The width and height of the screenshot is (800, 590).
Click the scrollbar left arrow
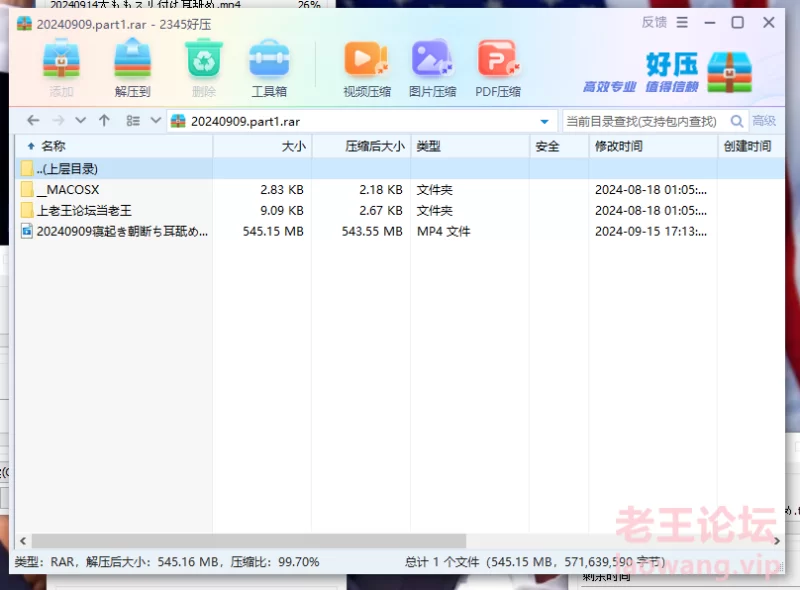pos(23,540)
